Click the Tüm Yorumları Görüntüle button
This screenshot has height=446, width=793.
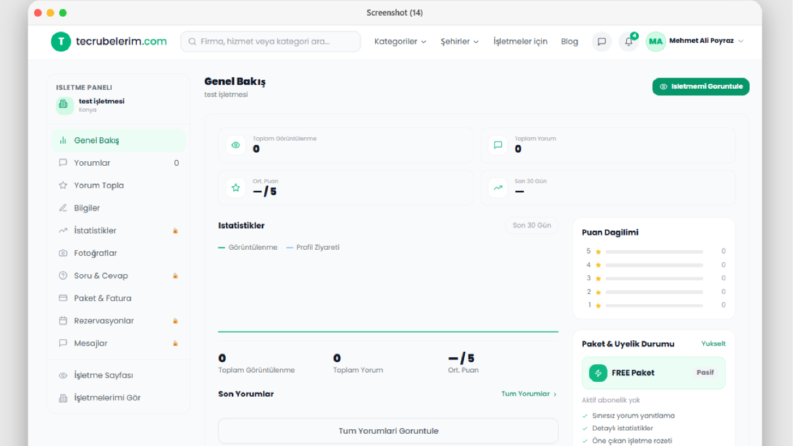pos(388,431)
